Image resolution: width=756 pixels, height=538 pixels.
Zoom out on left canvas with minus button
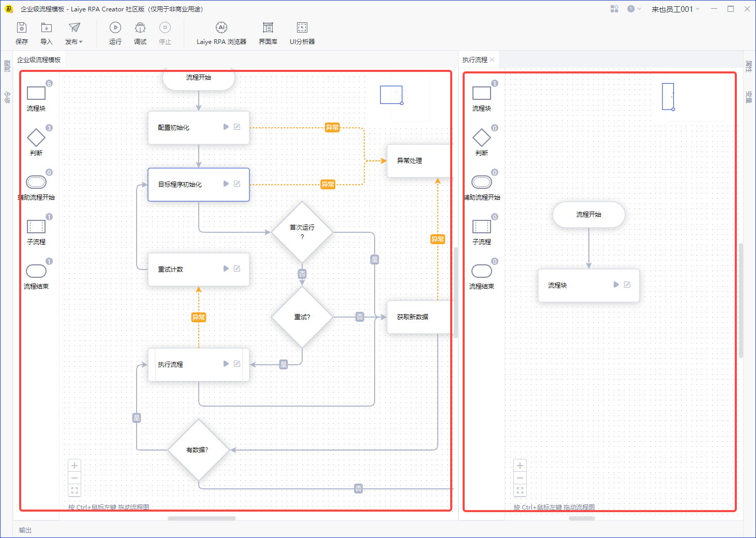75,478
